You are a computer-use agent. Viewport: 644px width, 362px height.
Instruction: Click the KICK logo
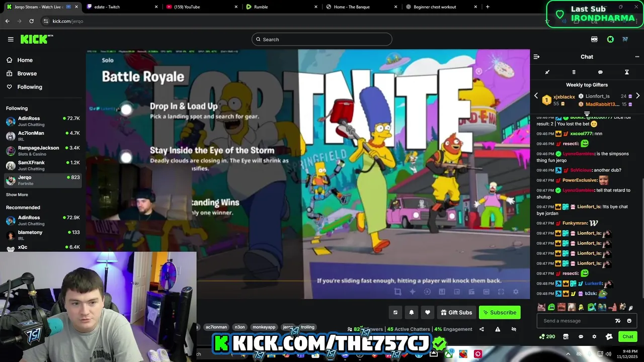pos(36,39)
